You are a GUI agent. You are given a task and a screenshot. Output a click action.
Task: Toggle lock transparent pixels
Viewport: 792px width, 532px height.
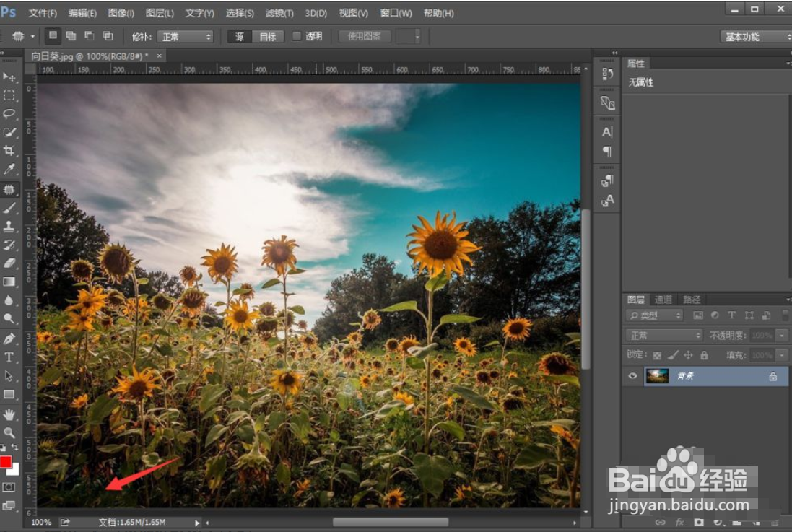657,355
